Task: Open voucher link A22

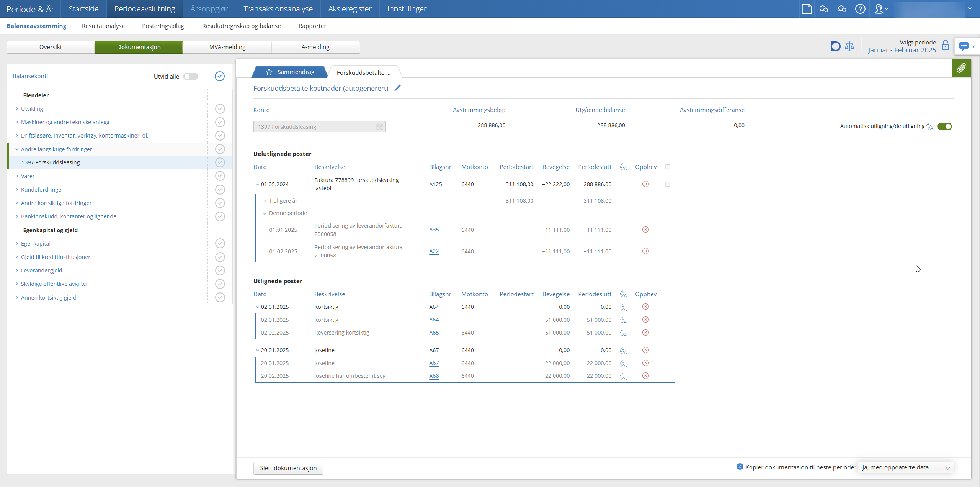Action: click(434, 251)
